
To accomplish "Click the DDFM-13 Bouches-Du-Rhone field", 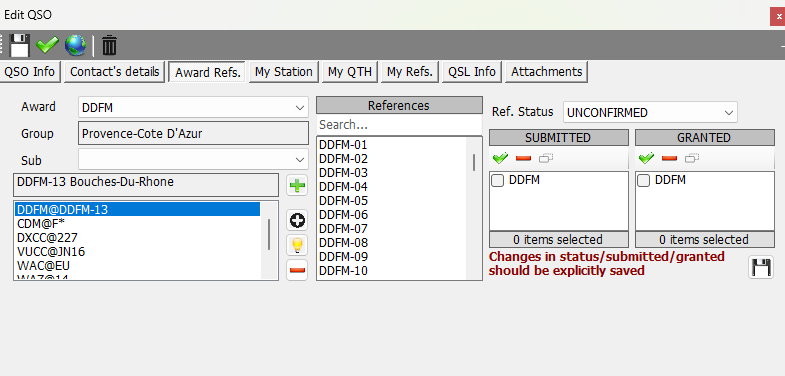I will [146, 185].
